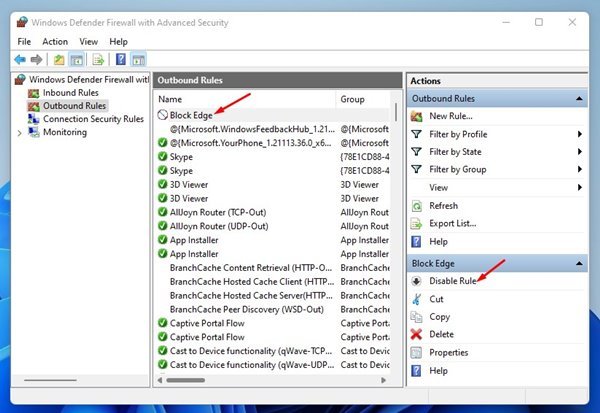Open the Action menu
The height and width of the screenshot is (413, 600).
(x=55, y=41)
